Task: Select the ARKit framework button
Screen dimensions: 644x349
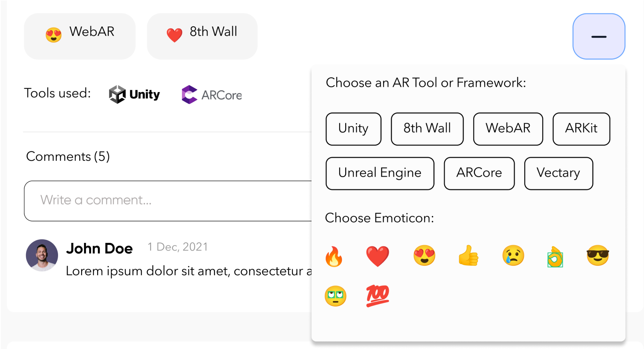Action: coord(582,128)
